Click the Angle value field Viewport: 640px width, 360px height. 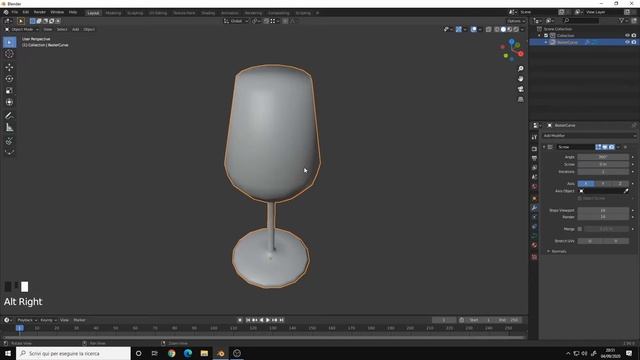click(x=603, y=157)
